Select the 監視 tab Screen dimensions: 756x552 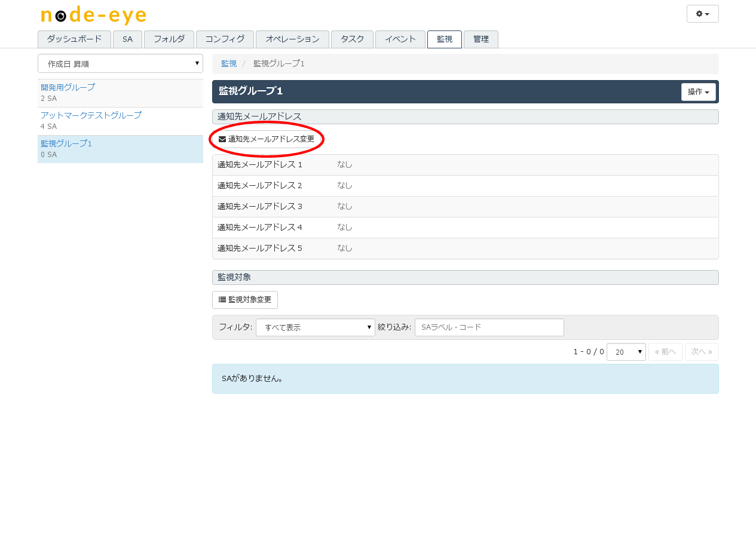coord(445,39)
